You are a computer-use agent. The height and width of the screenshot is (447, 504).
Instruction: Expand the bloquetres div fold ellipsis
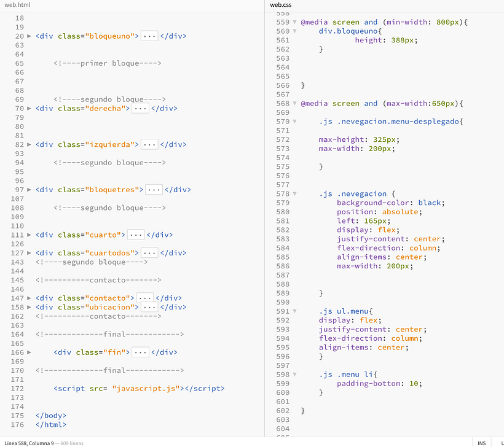point(154,189)
